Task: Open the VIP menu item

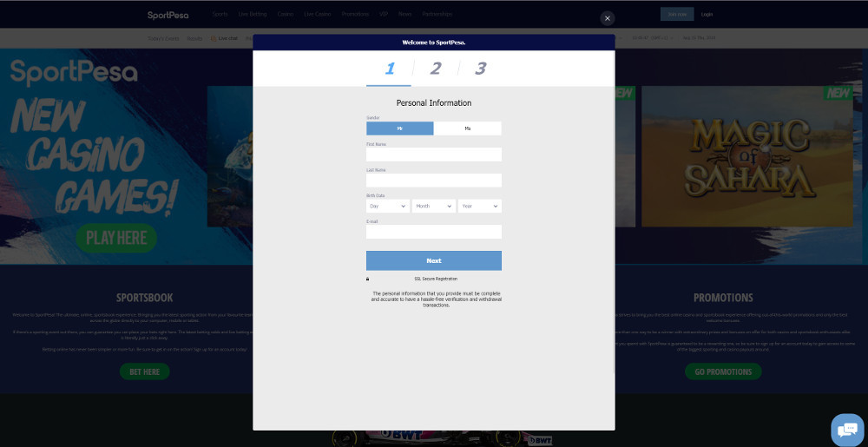Action: click(x=384, y=15)
